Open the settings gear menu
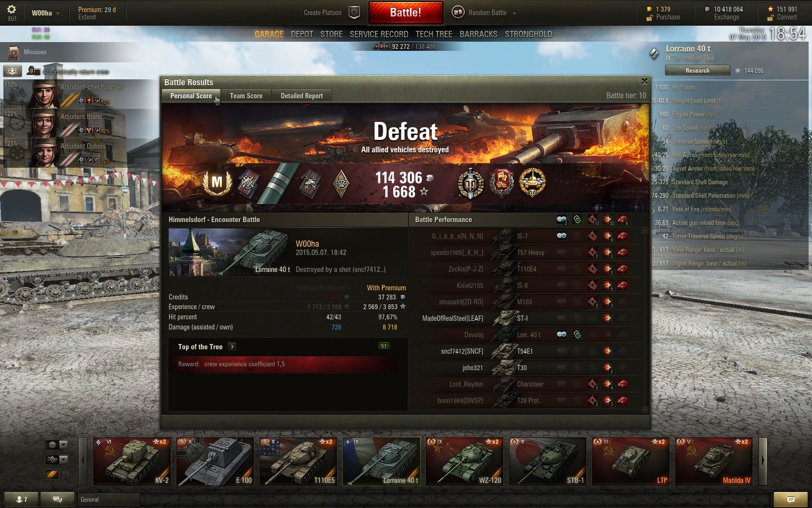 12,10
